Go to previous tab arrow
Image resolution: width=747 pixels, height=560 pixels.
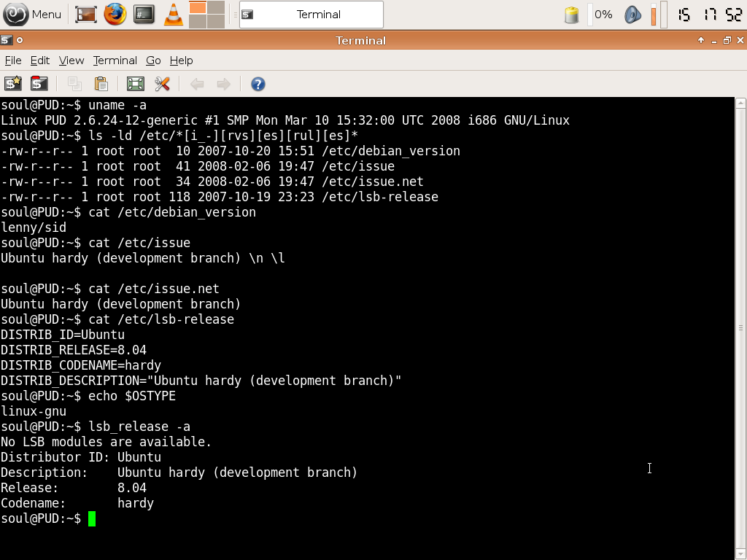click(197, 85)
